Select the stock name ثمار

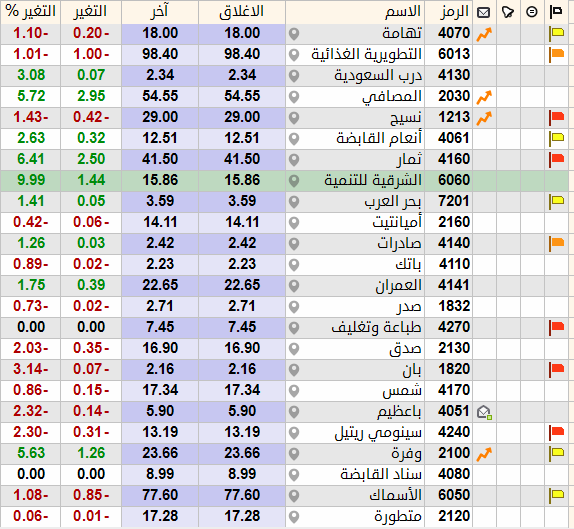pos(410,159)
